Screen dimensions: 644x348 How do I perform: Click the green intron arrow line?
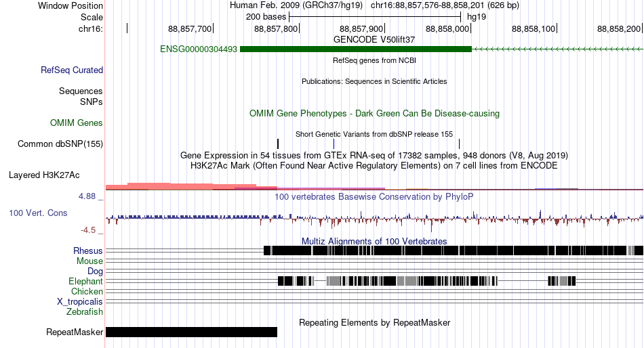(558, 49)
